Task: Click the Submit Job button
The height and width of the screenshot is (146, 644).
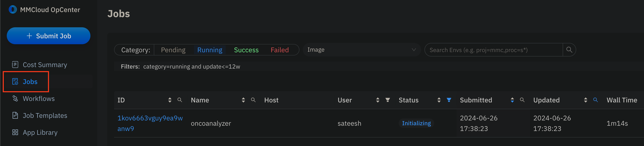Action: (49, 36)
